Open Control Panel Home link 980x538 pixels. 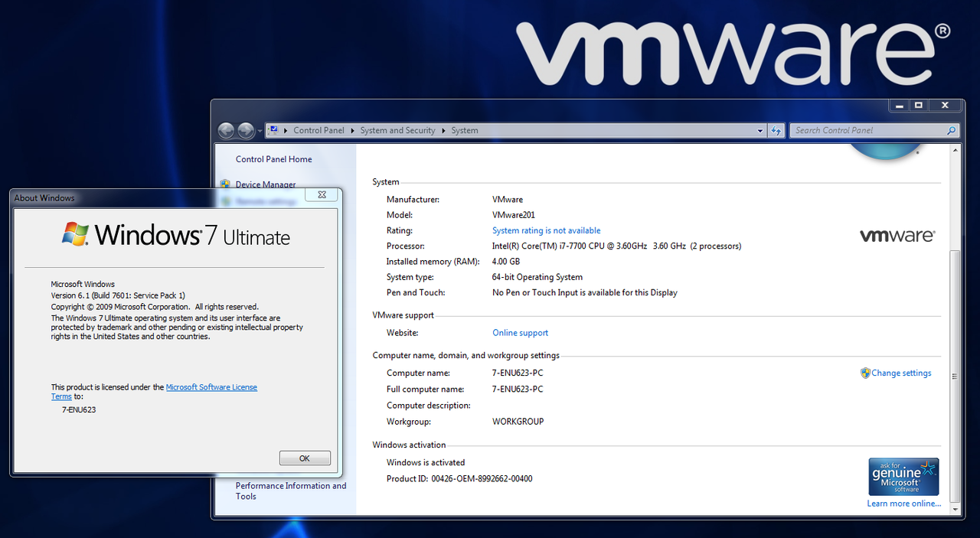273,159
